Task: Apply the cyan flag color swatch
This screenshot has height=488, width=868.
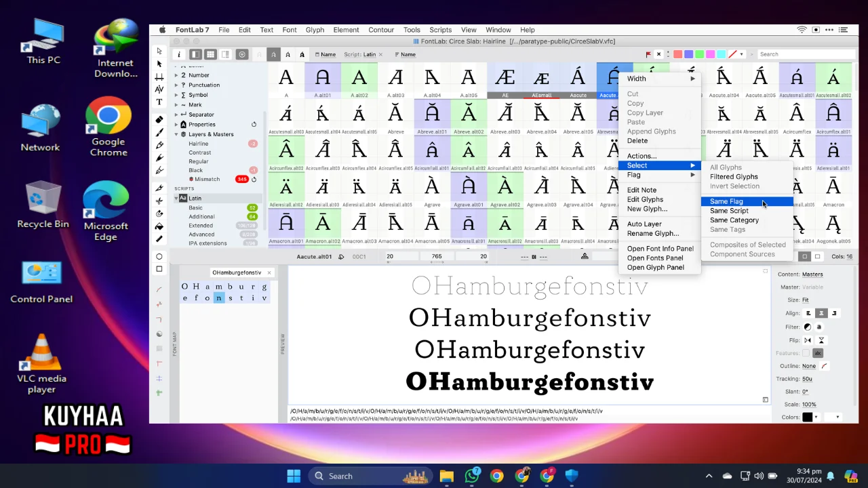Action: click(721, 54)
